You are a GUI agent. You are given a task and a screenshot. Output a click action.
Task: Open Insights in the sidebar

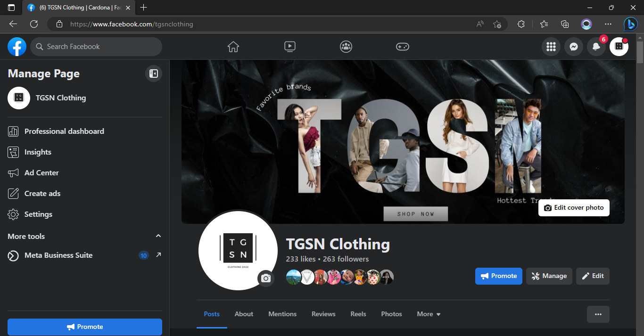coord(85,152)
